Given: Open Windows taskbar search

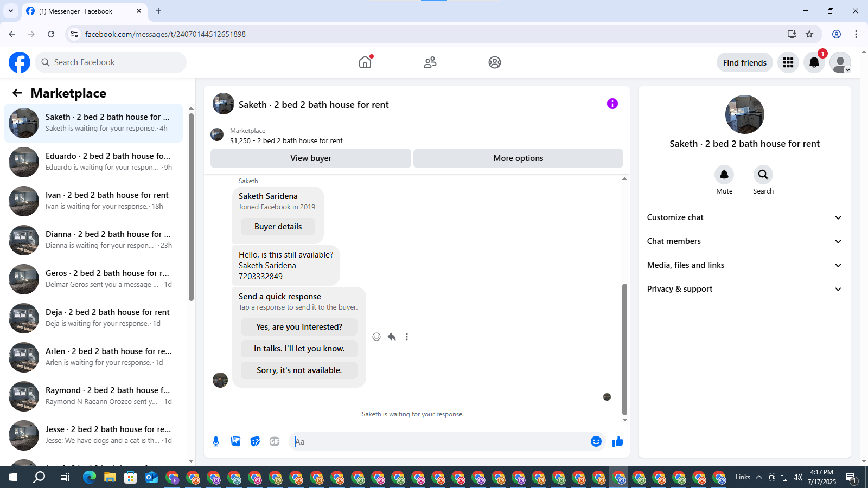Looking at the screenshot, I should [39, 477].
